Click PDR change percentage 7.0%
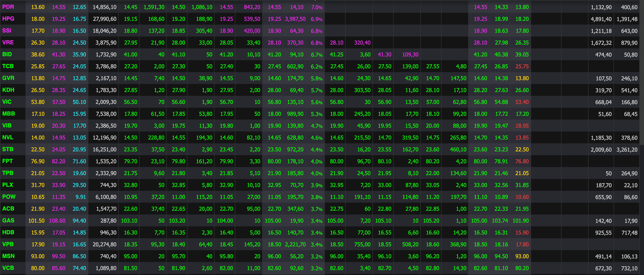 (317, 7)
